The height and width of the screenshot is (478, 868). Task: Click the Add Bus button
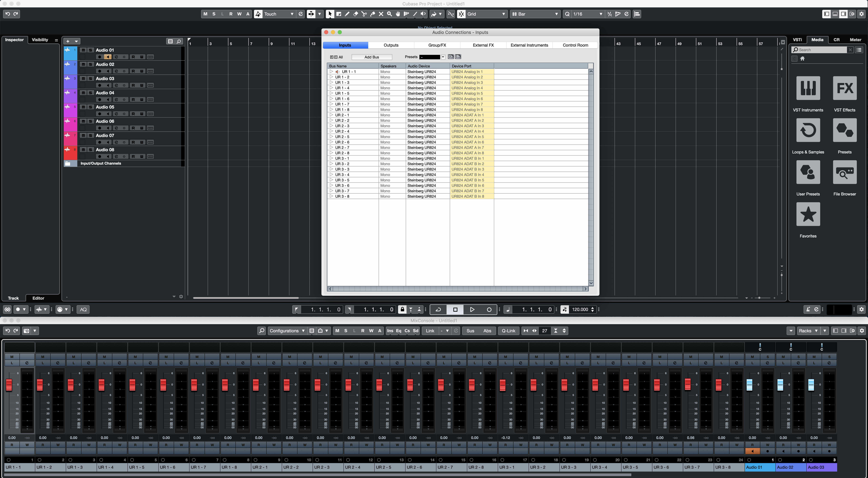371,57
